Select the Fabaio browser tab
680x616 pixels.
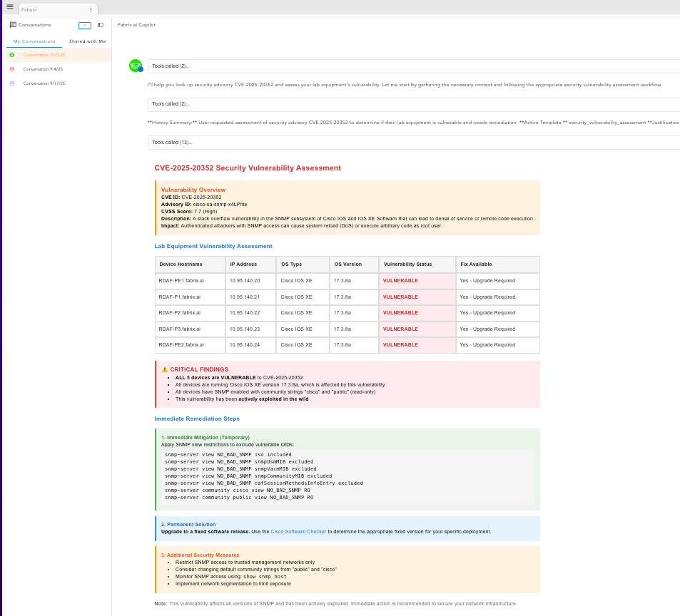(50, 9)
